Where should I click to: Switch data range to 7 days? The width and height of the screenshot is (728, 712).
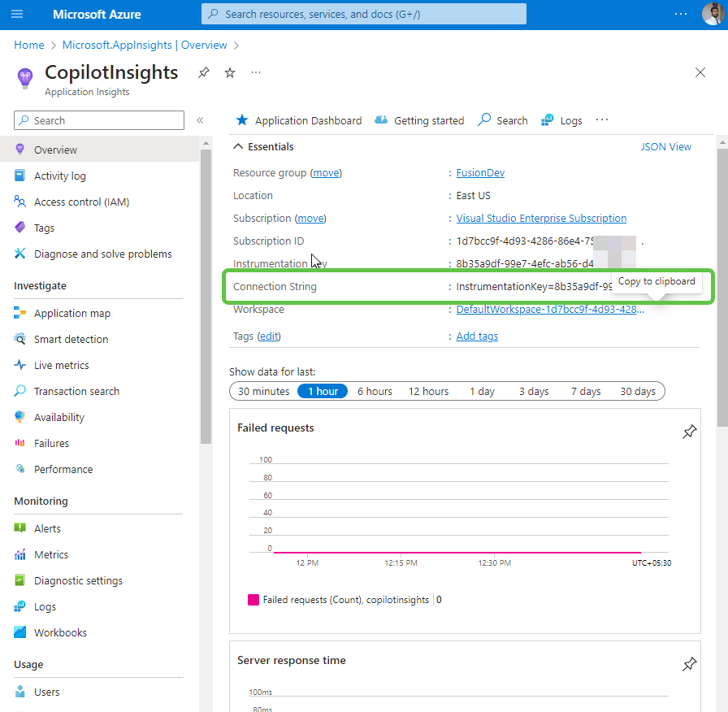[x=585, y=391]
